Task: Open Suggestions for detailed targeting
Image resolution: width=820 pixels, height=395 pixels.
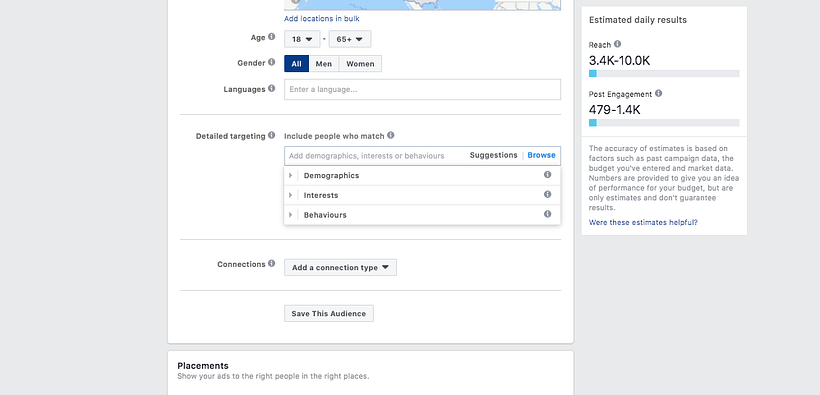Action: coord(493,155)
